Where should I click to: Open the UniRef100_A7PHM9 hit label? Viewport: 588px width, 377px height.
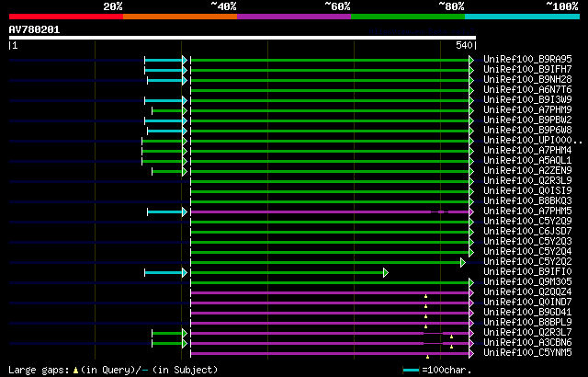(x=527, y=110)
